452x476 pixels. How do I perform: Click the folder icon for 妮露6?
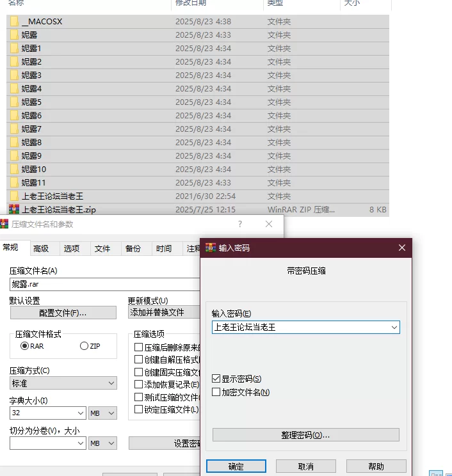pyautogui.click(x=14, y=115)
